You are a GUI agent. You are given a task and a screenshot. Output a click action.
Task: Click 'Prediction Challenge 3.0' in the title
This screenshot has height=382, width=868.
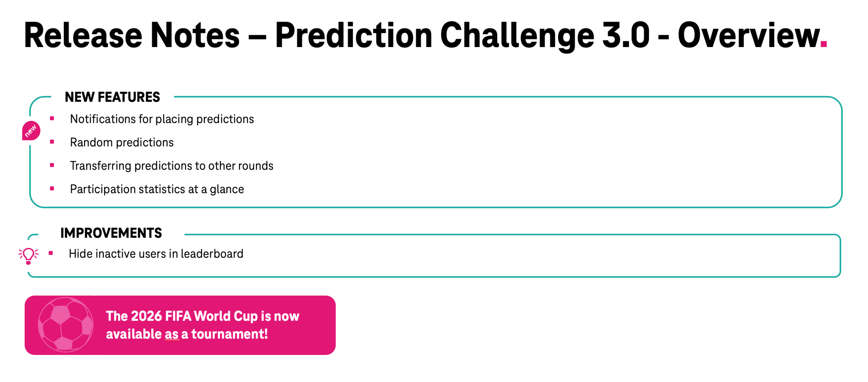point(462,36)
